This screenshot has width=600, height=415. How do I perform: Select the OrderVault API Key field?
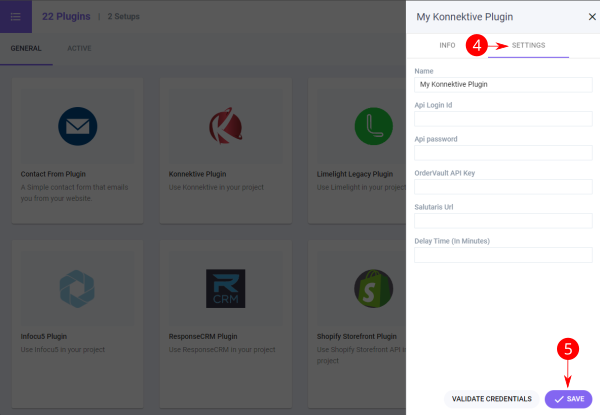(503, 187)
